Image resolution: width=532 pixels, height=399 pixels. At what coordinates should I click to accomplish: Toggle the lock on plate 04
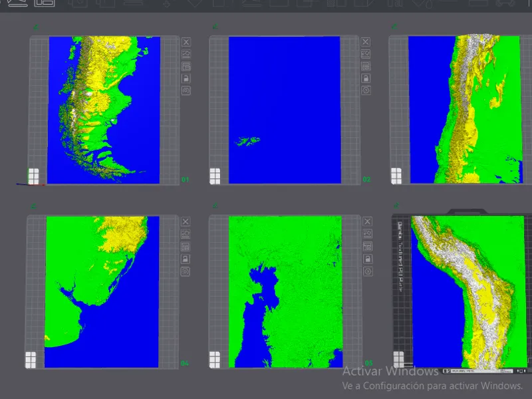(186, 259)
